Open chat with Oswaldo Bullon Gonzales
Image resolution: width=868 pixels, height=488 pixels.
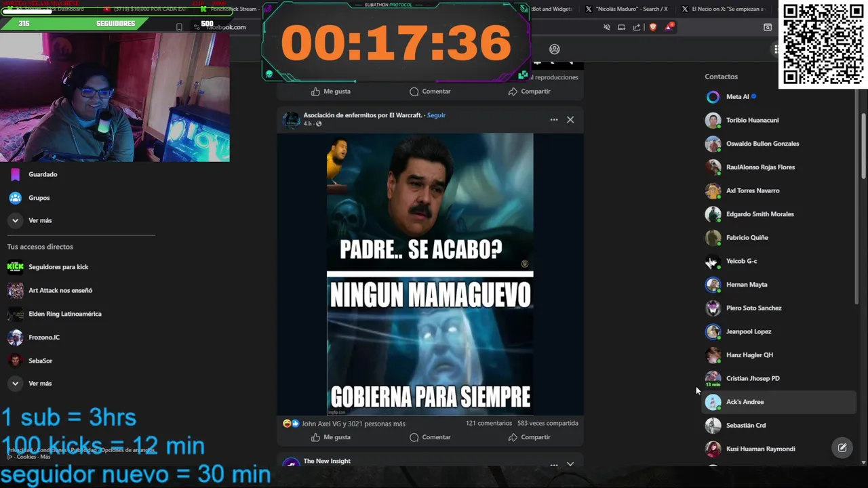pyautogui.click(x=780, y=144)
